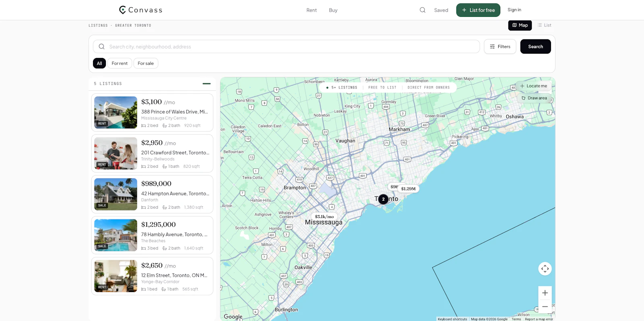
Task: Click the List for free button
Action: 478,10
